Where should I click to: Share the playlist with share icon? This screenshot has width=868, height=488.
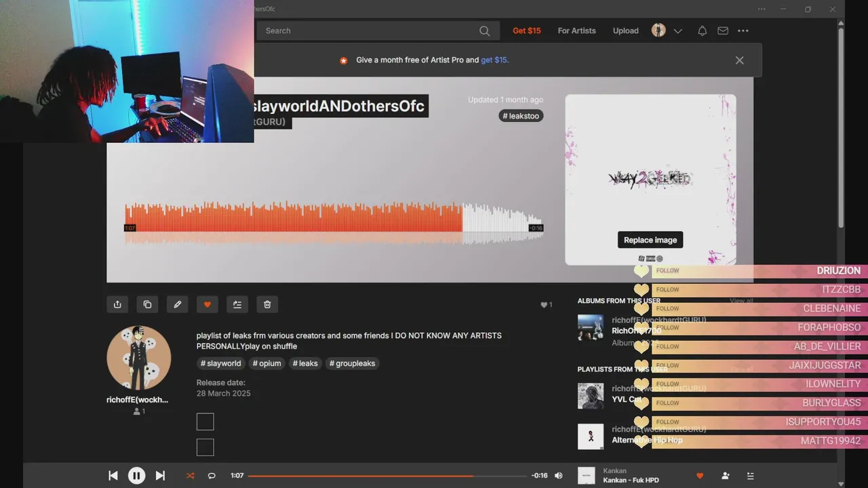pos(117,304)
